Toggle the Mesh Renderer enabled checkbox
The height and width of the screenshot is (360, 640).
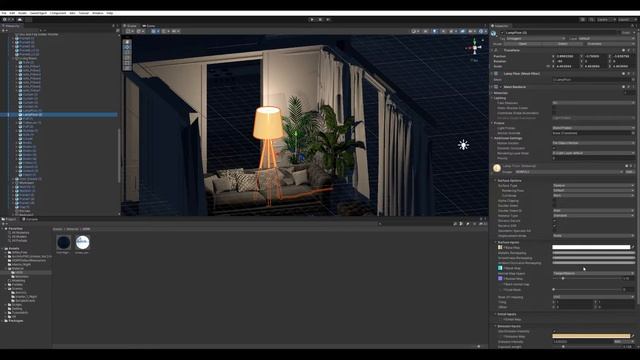[x=501, y=87]
